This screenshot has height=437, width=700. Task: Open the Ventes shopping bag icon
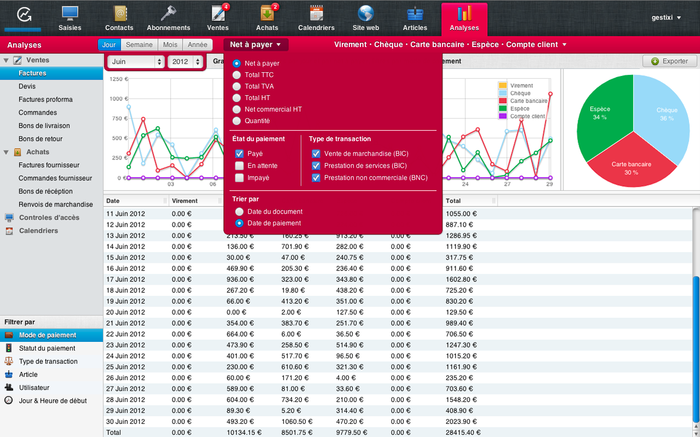217,15
